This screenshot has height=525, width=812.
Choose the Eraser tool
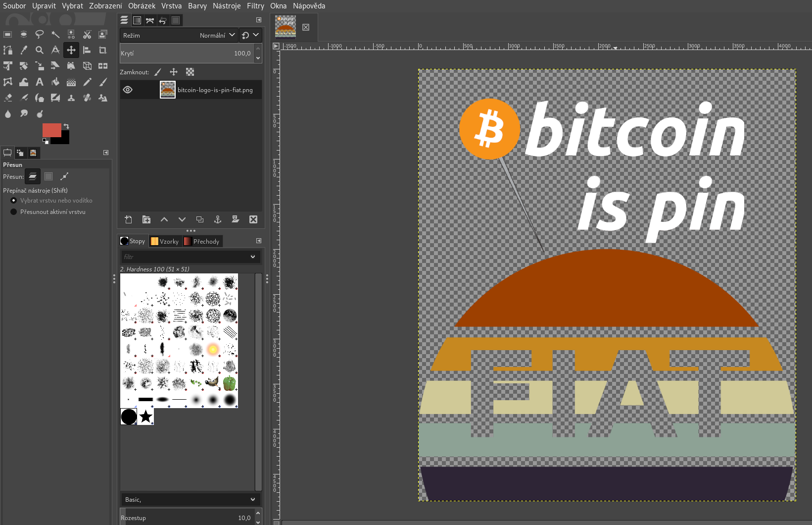point(8,98)
